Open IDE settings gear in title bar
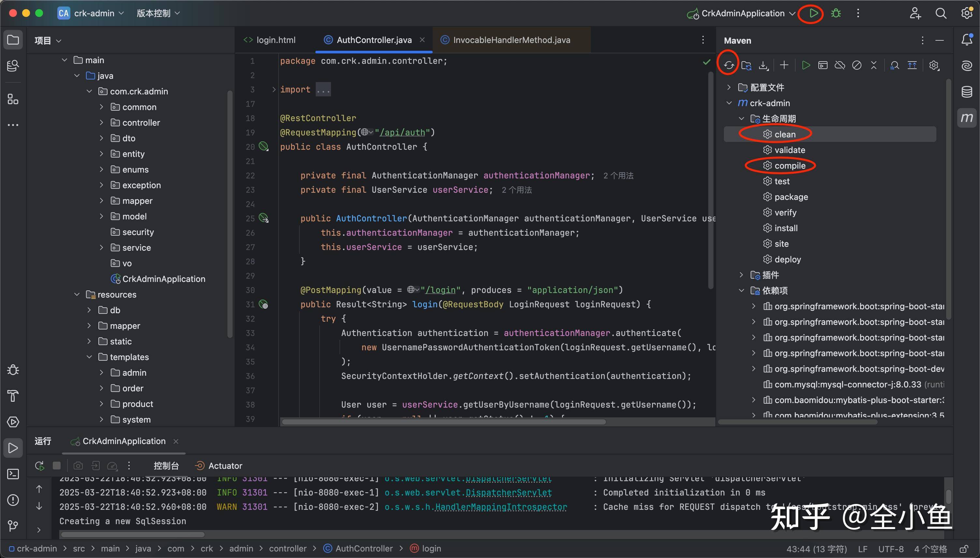 coord(967,13)
